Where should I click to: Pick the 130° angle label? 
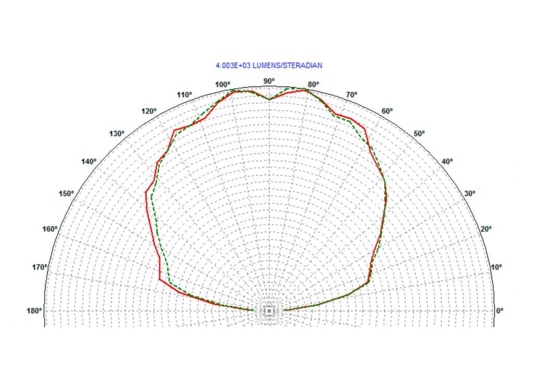click(117, 134)
